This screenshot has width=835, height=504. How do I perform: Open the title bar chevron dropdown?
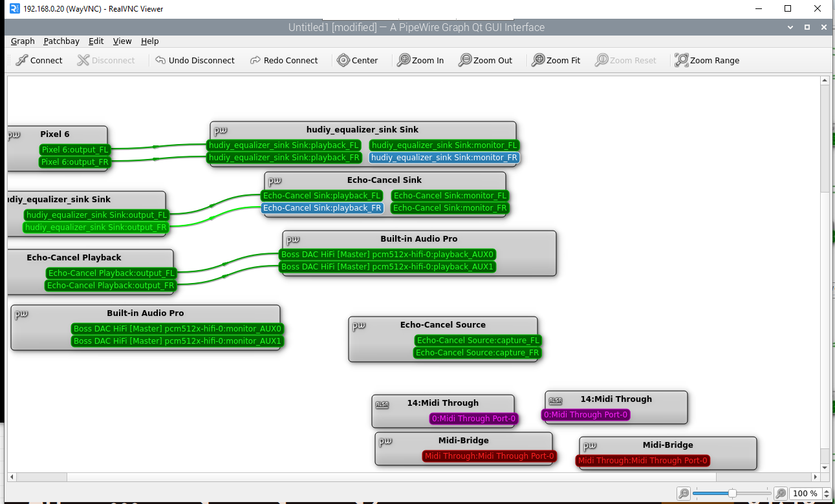tap(789, 27)
